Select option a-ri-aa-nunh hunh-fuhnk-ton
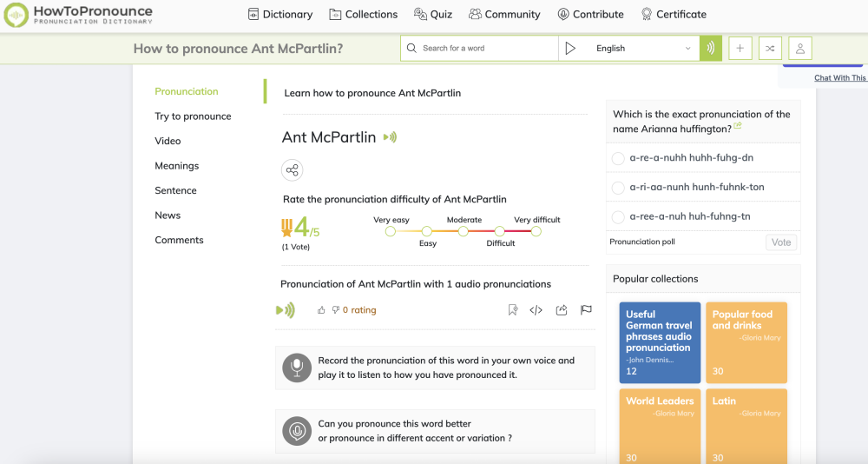This screenshot has width=868, height=464. (618, 188)
